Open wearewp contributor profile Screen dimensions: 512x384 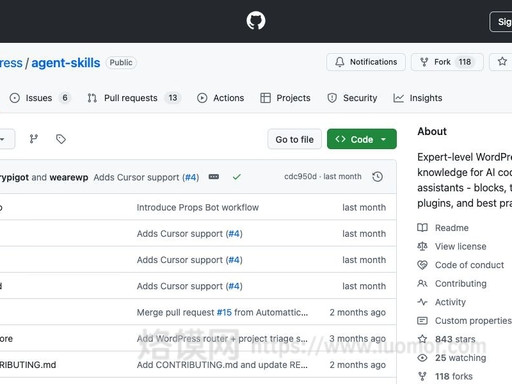click(69, 177)
